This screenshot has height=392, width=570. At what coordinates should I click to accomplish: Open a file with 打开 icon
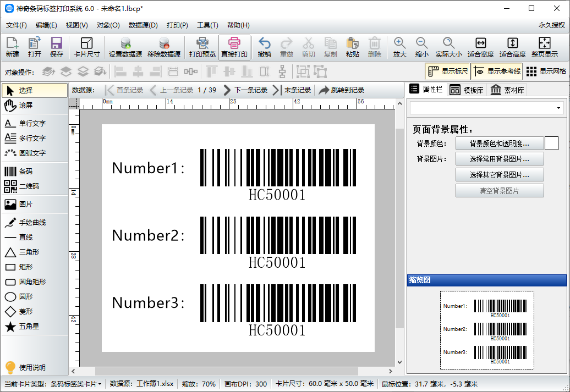coord(35,47)
